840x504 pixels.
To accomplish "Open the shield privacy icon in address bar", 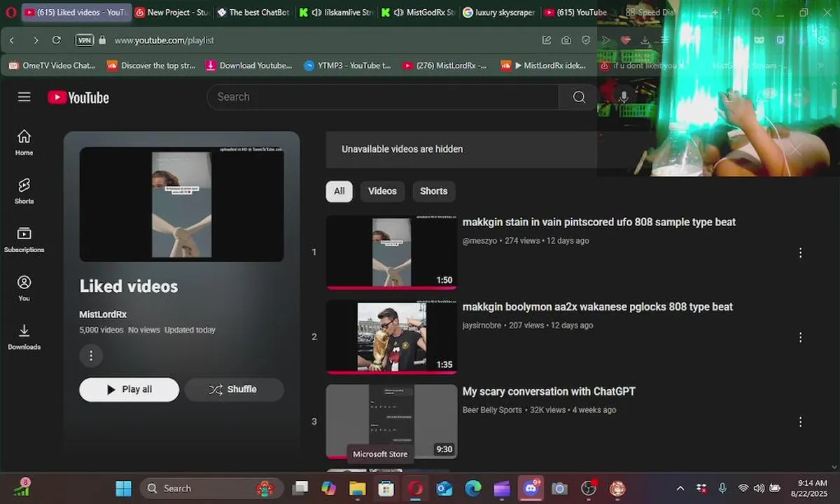I will (586, 41).
